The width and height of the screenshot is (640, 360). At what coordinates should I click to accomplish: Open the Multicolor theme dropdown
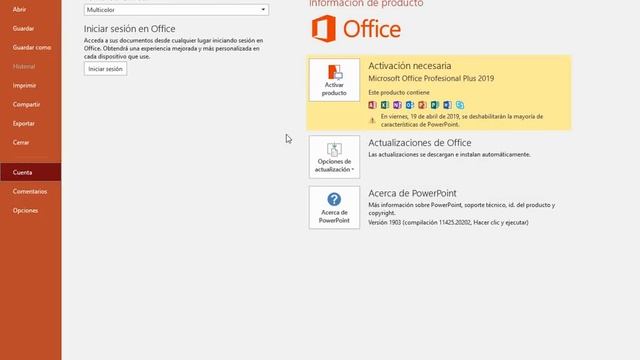pyautogui.click(x=176, y=10)
